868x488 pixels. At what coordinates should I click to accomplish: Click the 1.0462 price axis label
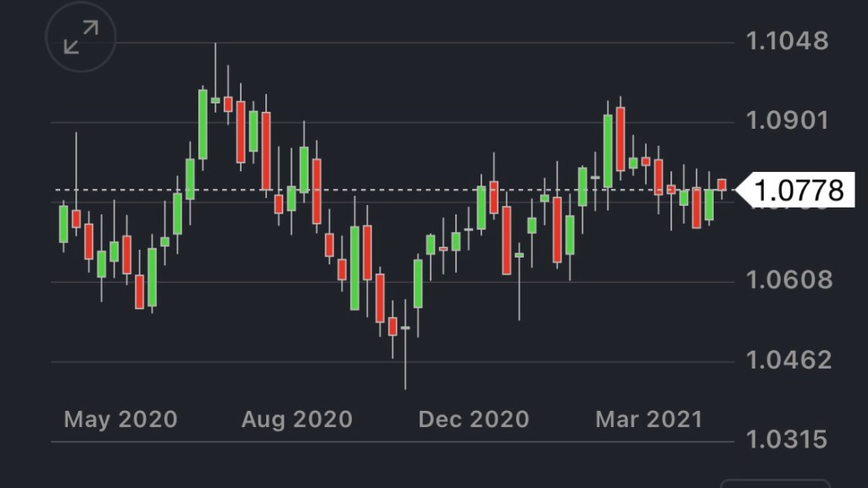point(787,360)
